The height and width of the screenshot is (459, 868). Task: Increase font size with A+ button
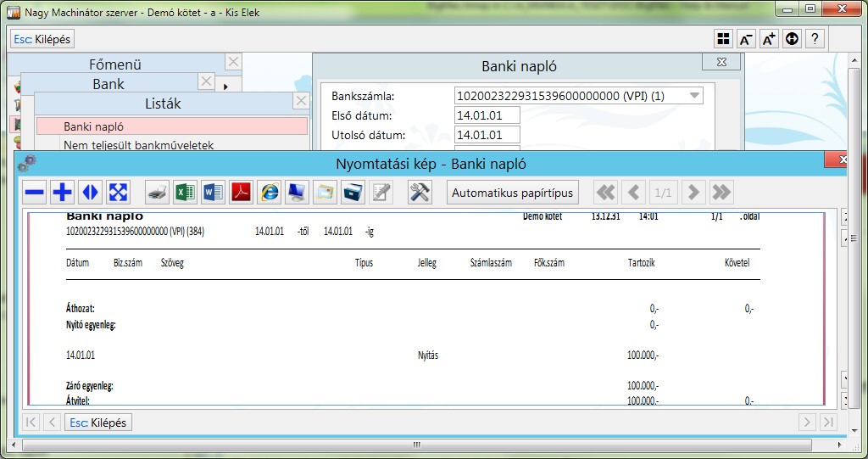point(769,39)
